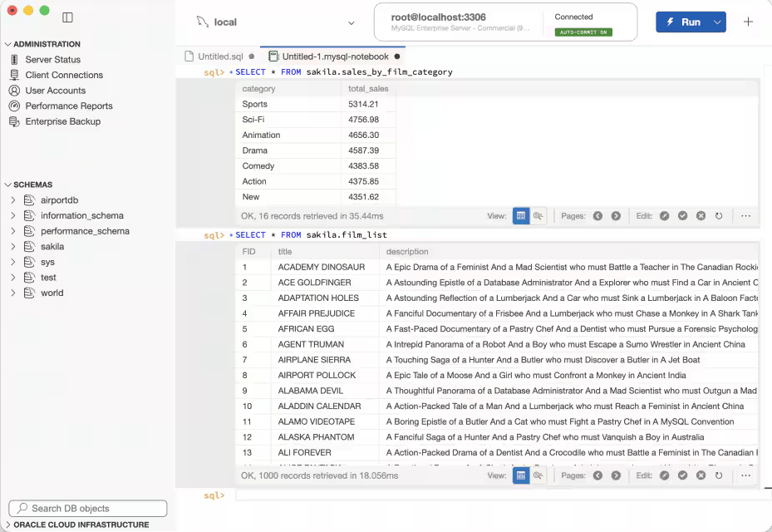
Task: Click the category column header
Action: coord(288,89)
